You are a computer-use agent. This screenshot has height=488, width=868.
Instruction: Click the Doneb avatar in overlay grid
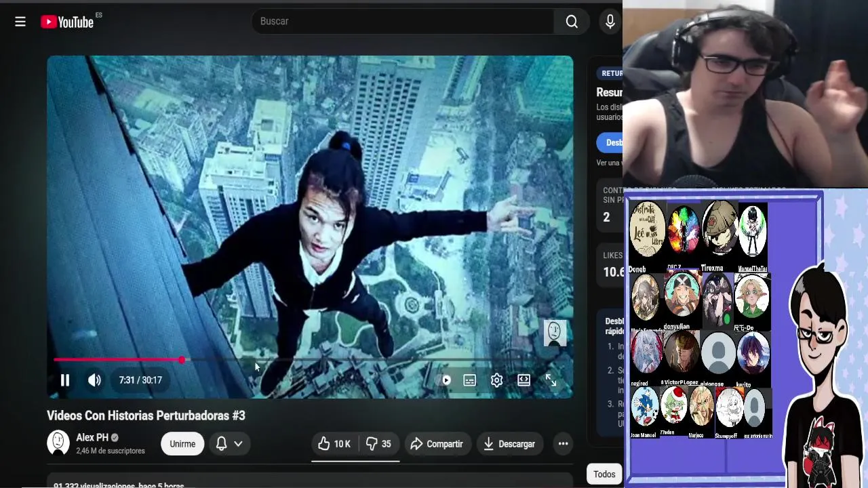click(x=646, y=230)
